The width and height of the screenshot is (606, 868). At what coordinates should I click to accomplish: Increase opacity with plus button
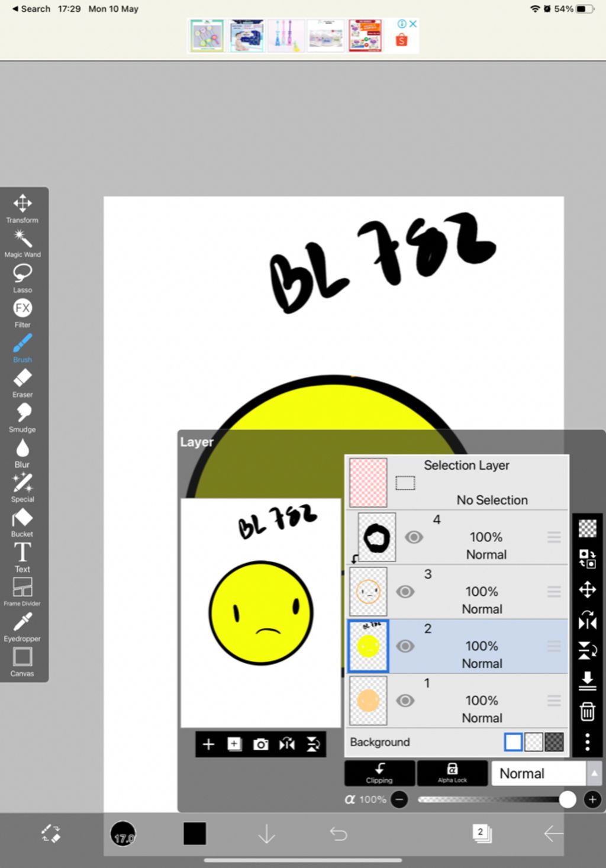coord(592,800)
